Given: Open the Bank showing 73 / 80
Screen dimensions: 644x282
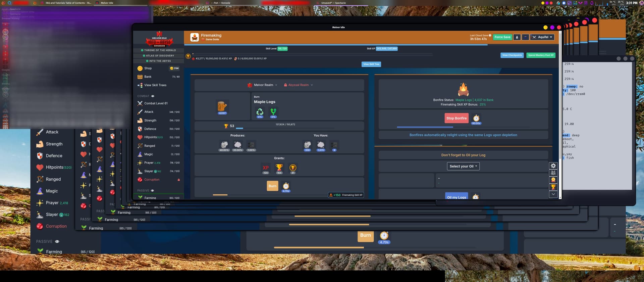Looking at the screenshot, I should [158, 77].
